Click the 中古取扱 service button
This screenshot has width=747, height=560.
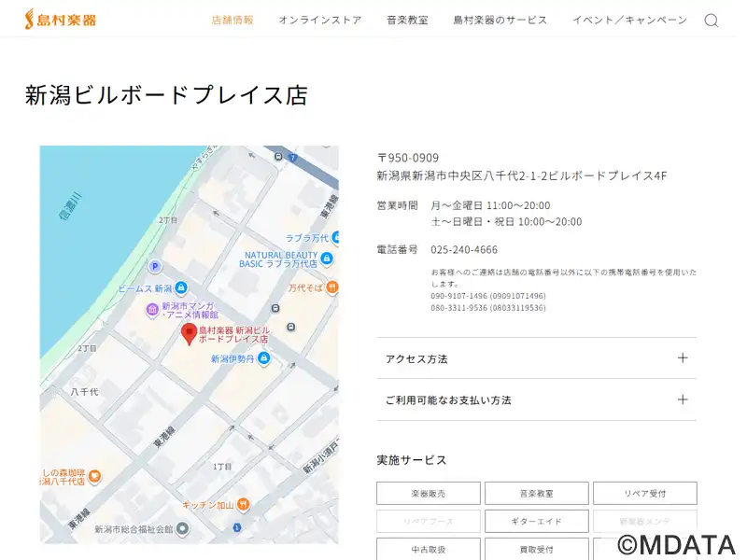[429, 549]
